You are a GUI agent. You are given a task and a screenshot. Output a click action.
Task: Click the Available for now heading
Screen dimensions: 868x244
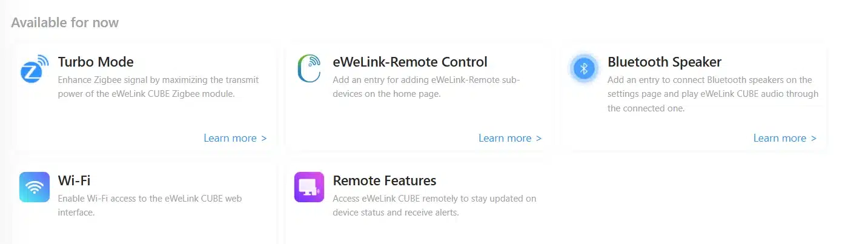[x=65, y=23]
